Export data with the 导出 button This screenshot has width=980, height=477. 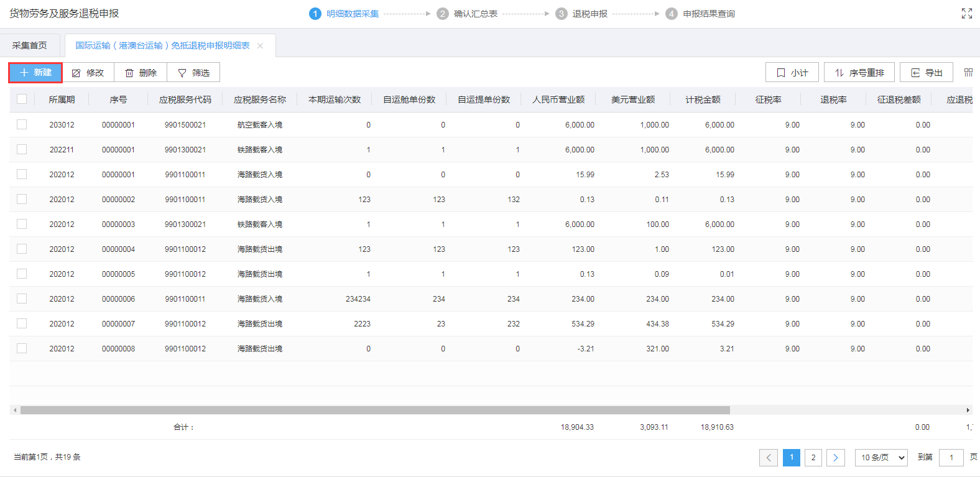pyautogui.click(x=927, y=73)
